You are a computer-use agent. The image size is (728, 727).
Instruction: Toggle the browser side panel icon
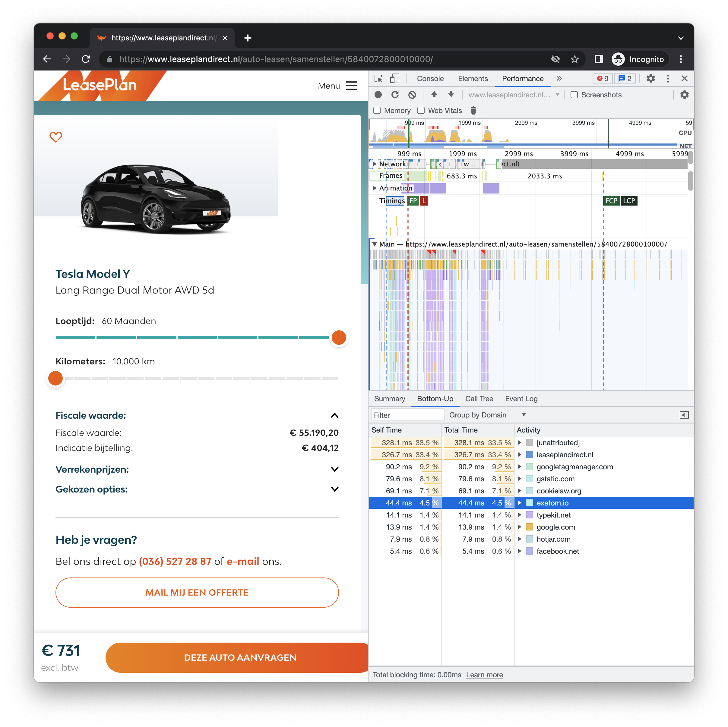[x=599, y=59]
